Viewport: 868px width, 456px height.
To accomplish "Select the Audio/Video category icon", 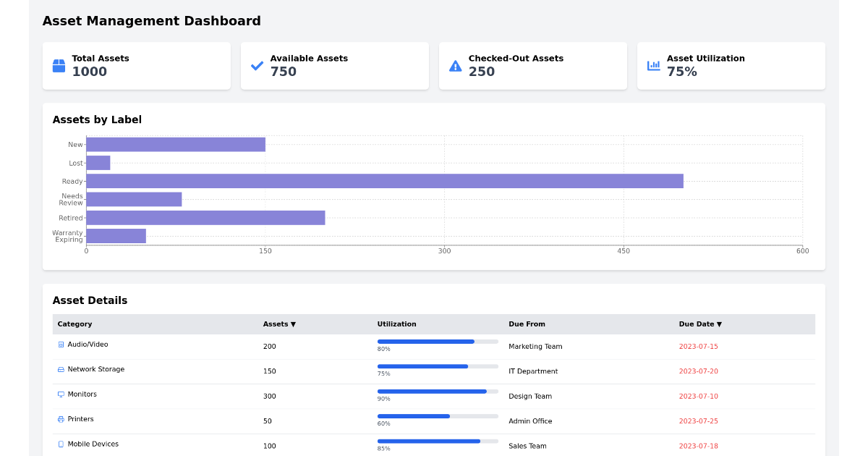I will tap(61, 346).
